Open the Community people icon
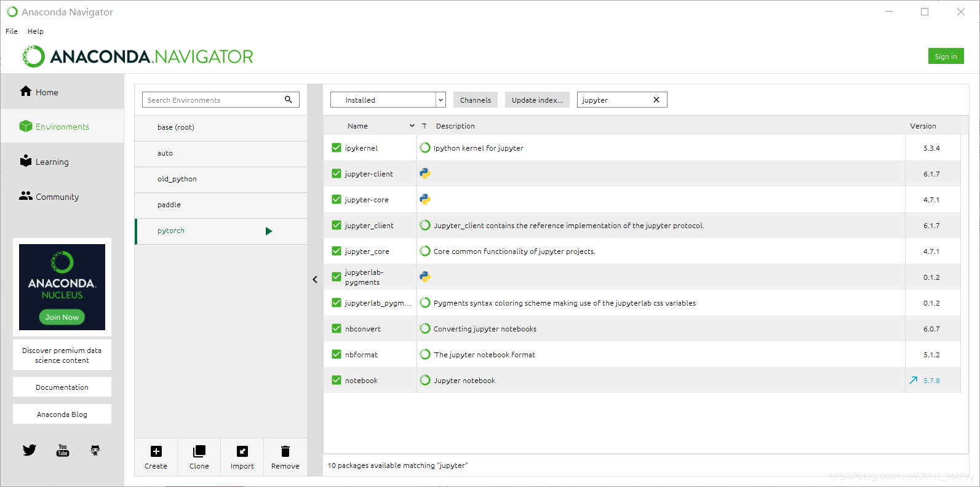 [x=26, y=196]
